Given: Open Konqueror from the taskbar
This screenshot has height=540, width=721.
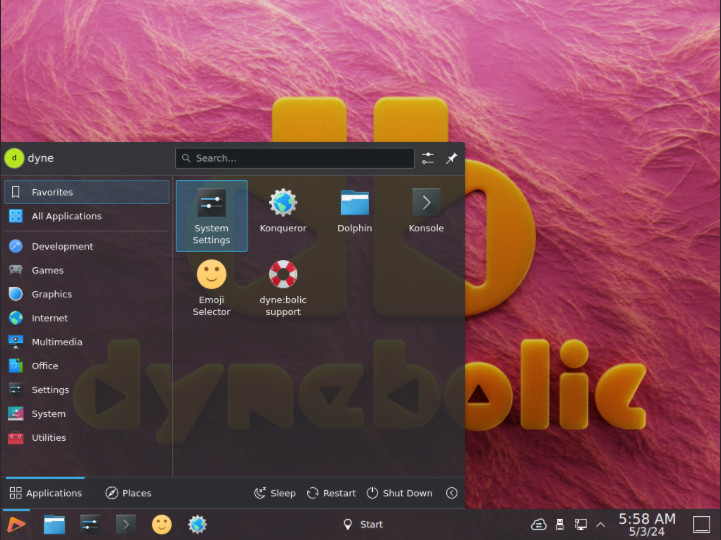Looking at the screenshot, I should click(x=197, y=524).
